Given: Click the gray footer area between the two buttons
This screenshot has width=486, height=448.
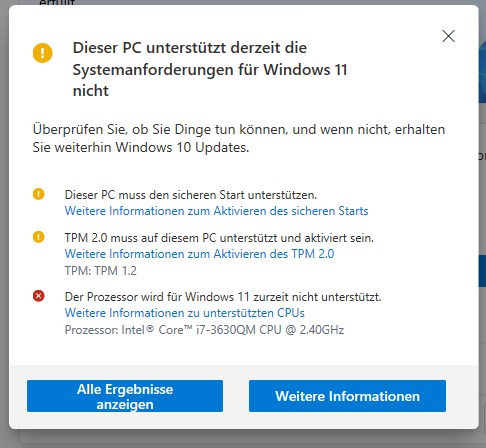Looking at the screenshot, I should click(x=236, y=396).
